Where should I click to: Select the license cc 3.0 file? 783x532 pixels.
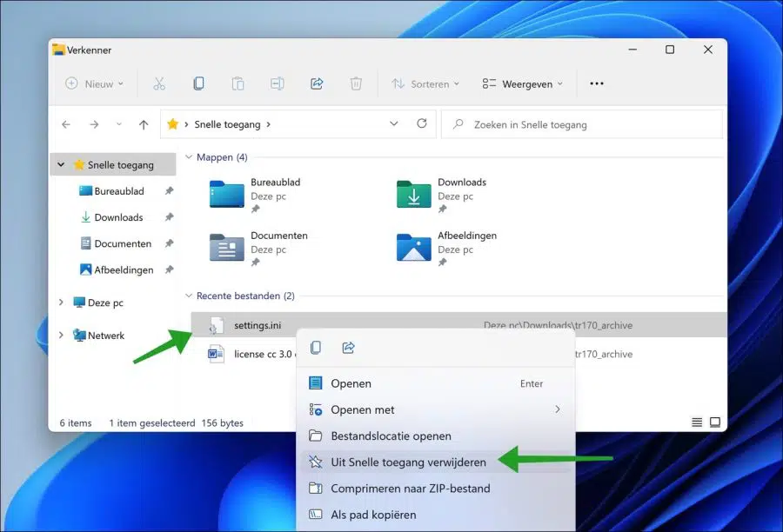coord(251,354)
